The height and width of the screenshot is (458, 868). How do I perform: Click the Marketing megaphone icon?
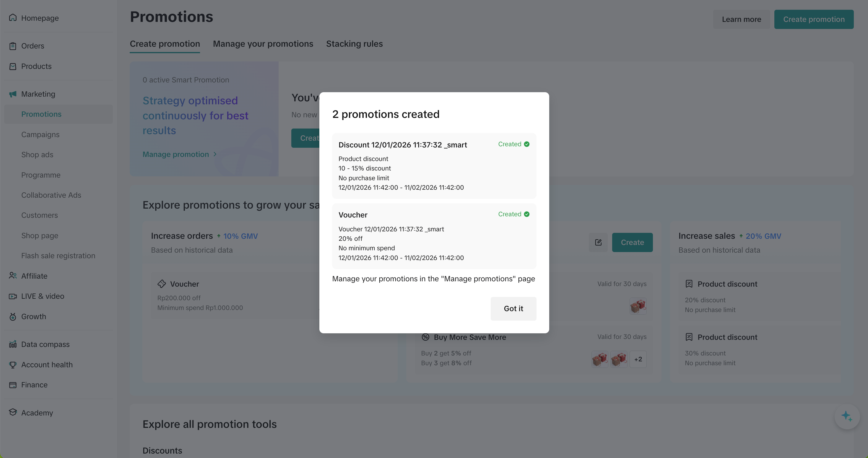coord(13,94)
